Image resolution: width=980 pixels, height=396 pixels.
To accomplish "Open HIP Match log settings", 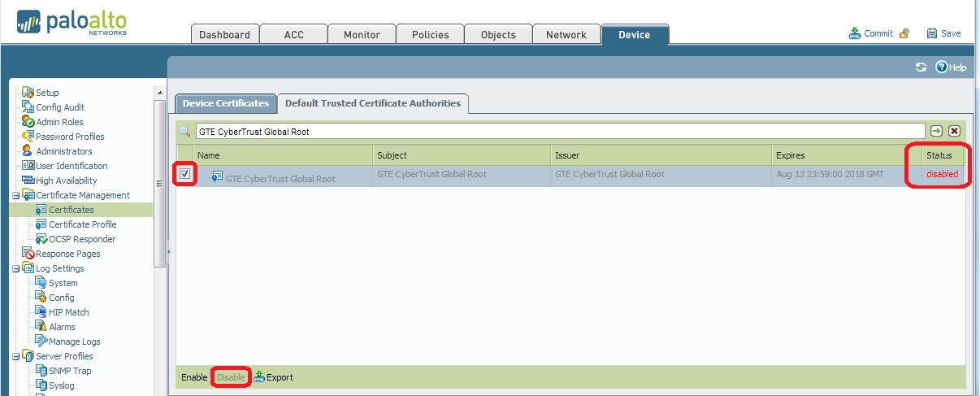I will (69, 312).
